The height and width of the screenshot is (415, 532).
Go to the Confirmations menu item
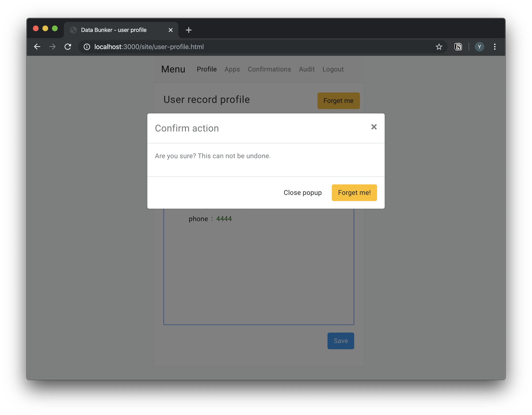(x=269, y=69)
